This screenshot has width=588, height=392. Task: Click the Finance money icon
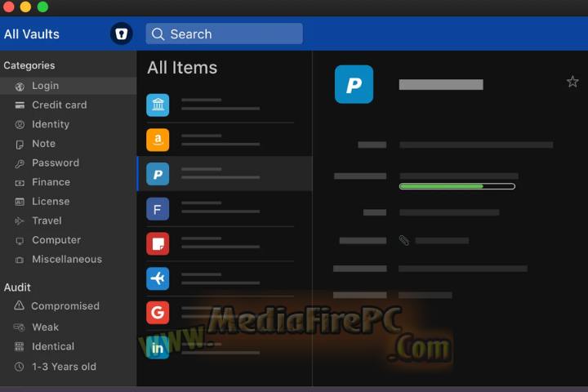[x=20, y=183]
